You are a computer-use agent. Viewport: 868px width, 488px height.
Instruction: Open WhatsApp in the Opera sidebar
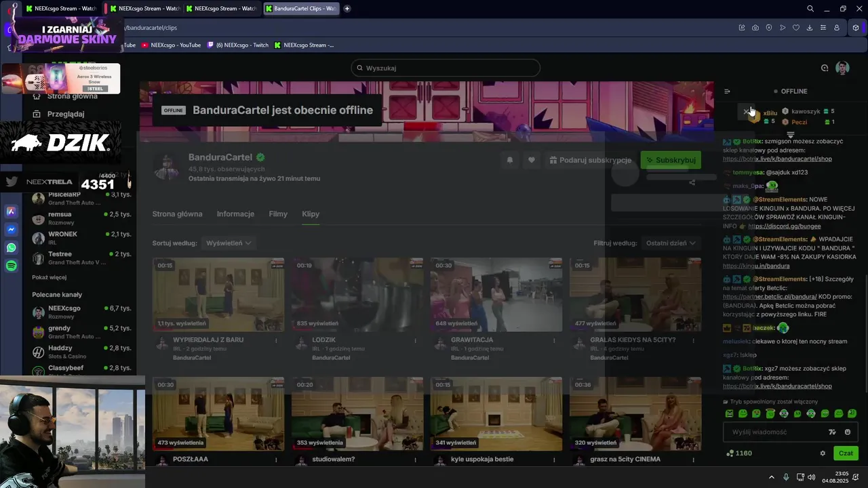12,248
